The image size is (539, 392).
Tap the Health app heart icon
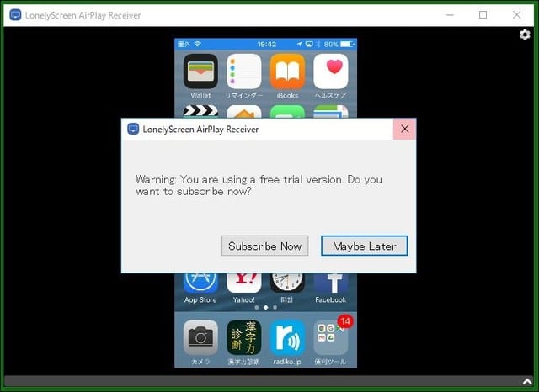click(x=331, y=72)
